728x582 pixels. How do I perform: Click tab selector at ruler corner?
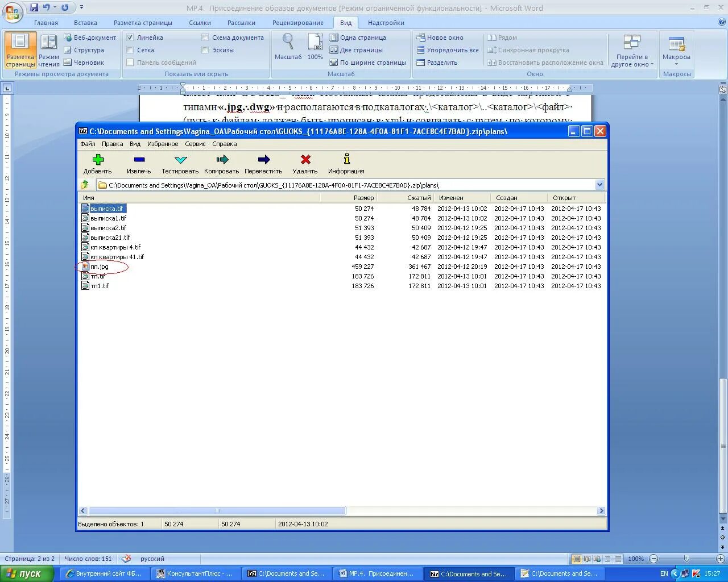click(x=7, y=88)
